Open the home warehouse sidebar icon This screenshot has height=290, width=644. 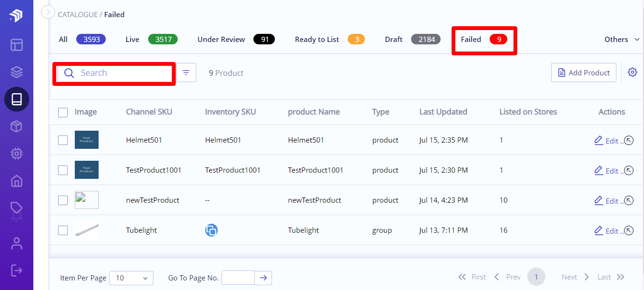point(17,181)
